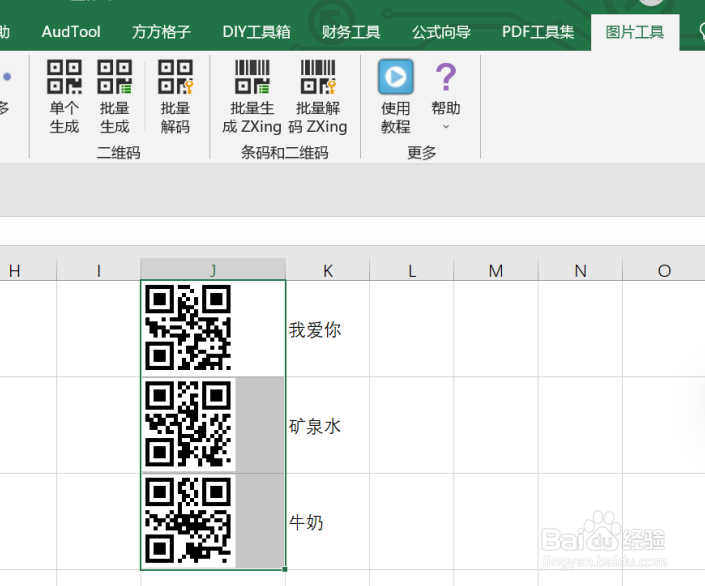Open 公式向导 ribbon tab
The width and height of the screenshot is (705, 586).
(442, 32)
